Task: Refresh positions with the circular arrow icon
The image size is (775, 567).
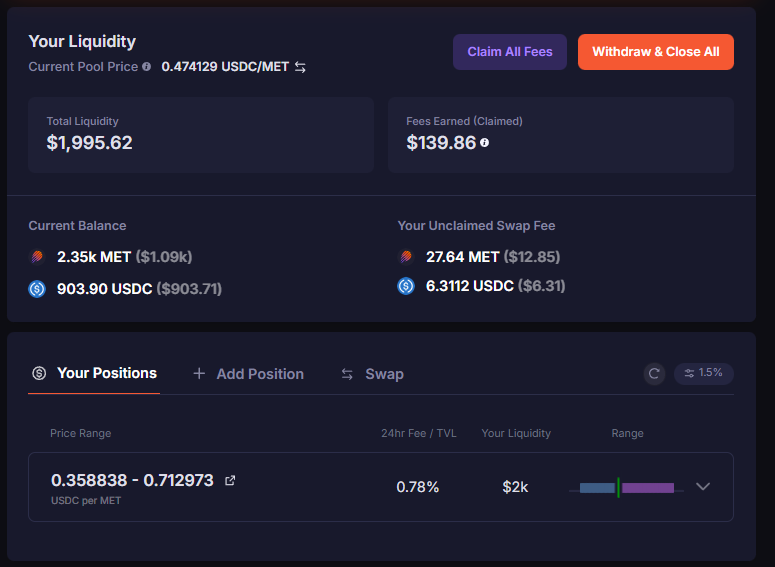Action: [654, 374]
